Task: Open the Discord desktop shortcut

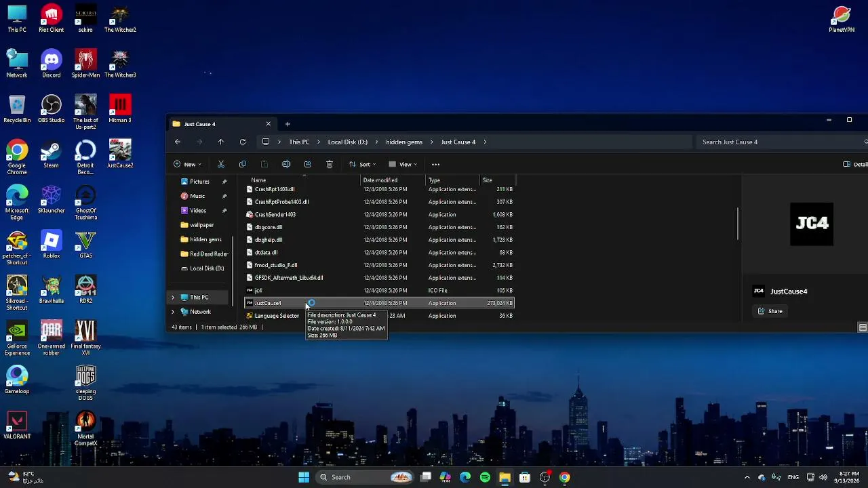Action: pyautogui.click(x=52, y=64)
